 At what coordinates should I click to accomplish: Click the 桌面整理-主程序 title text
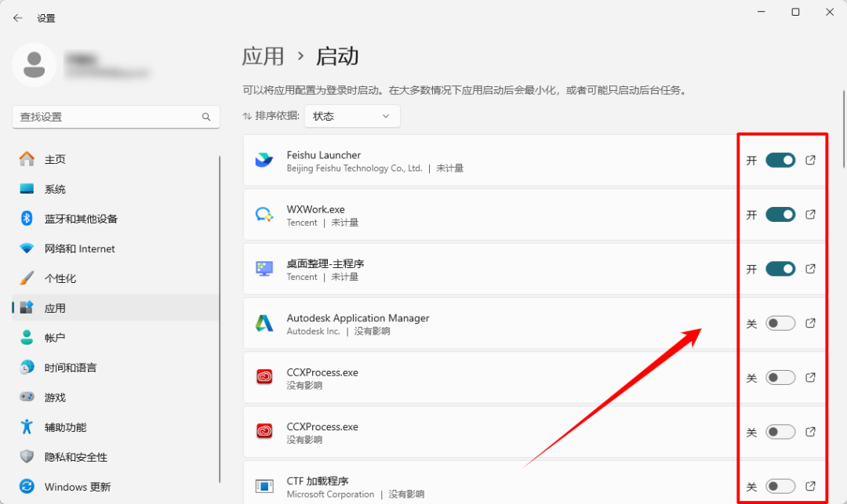(325, 263)
